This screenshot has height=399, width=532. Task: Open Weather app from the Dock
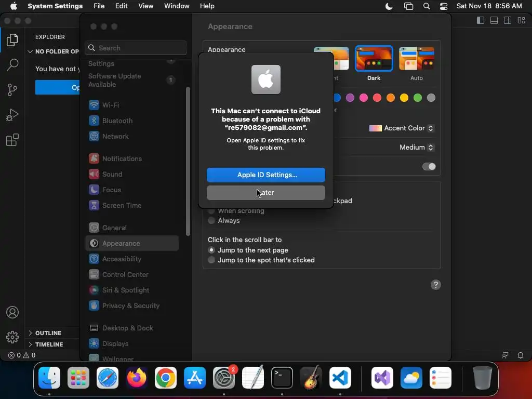[411, 378]
